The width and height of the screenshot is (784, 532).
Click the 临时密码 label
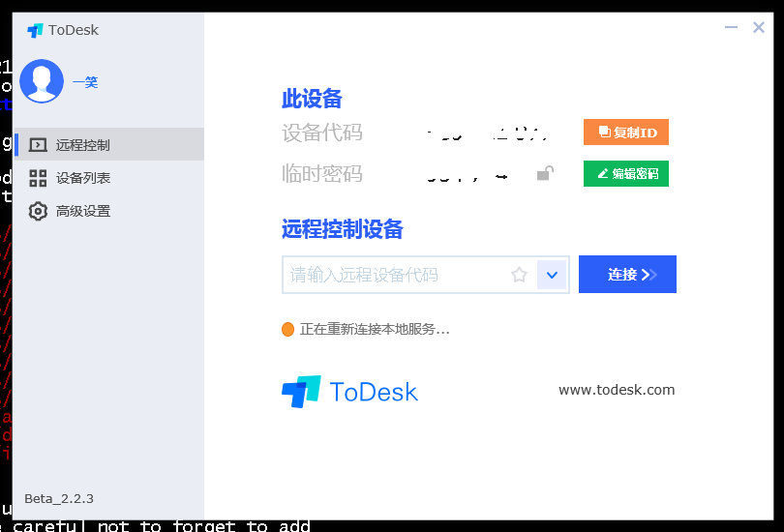click(x=322, y=174)
